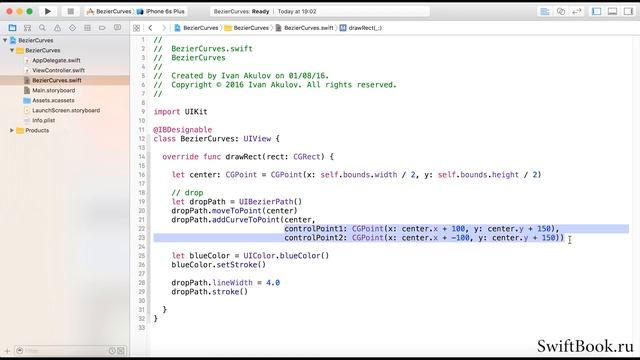This screenshot has height=360, width=640.
Task: Open the drawRect(_:) jump bar menu
Action: click(361, 28)
